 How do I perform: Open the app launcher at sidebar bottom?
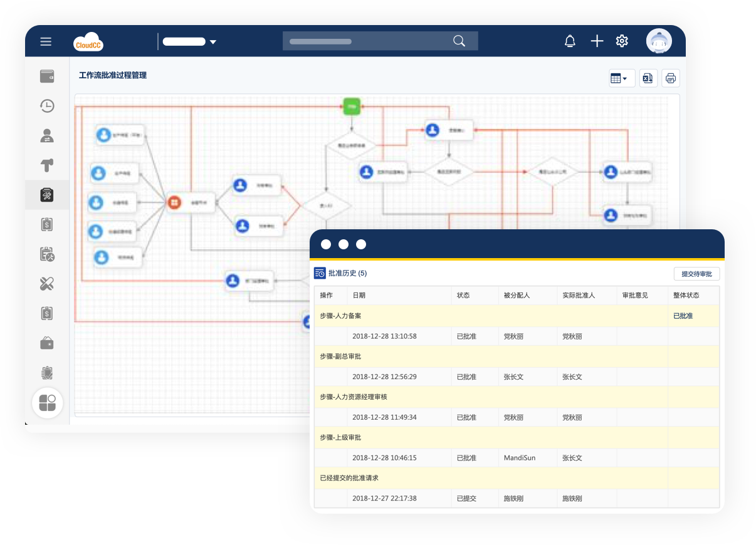pyautogui.click(x=47, y=403)
